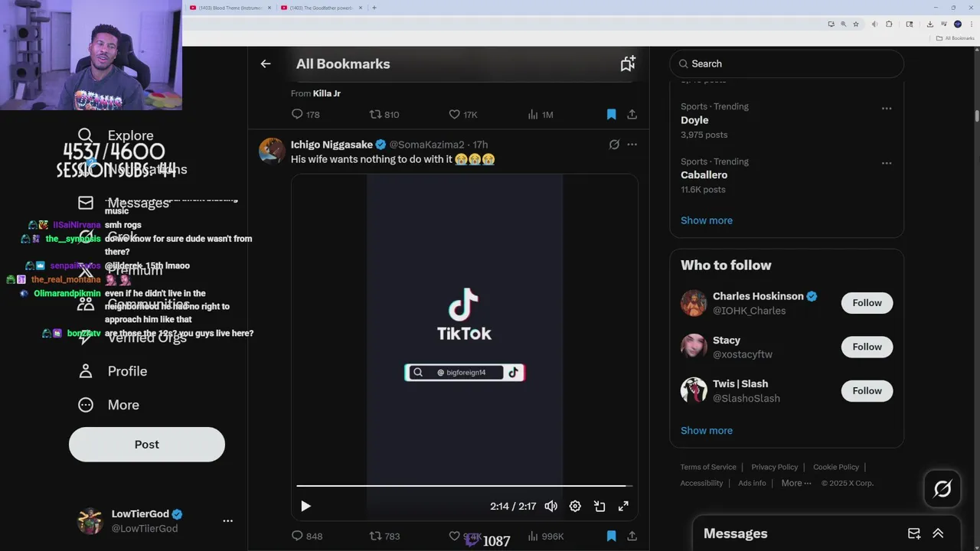Enable picture-in-picture for the video

(599, 506)
